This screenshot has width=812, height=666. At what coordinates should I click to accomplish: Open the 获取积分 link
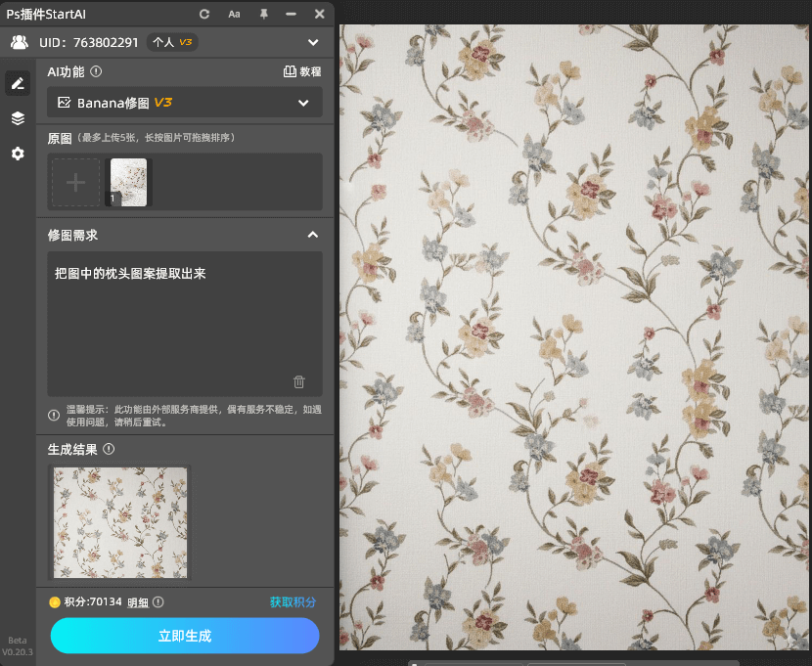coord(293,602)
